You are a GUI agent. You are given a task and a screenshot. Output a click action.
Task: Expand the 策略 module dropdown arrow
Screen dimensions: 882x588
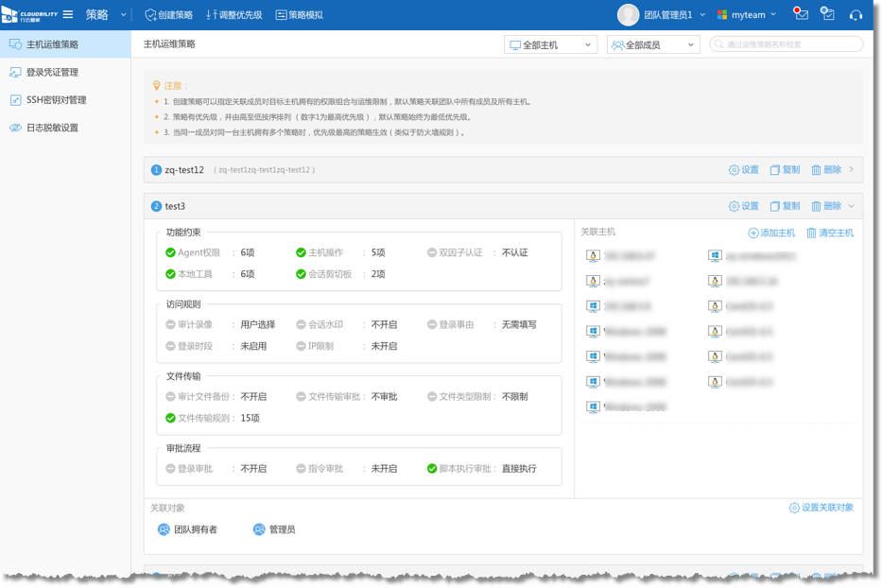coord(123,15)
